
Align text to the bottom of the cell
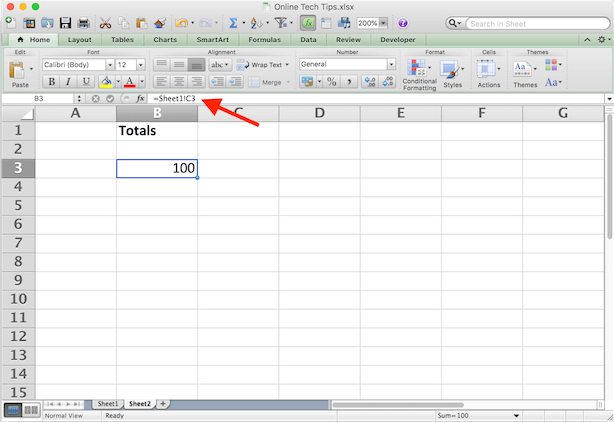pos(196,65)
